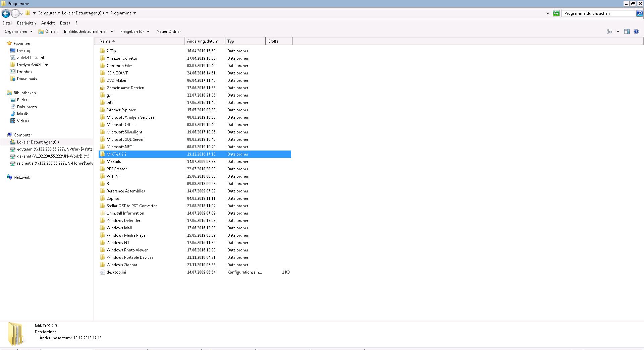Sort by Änderungsdatum column header
This screenshot has height=350, width=644.
tap(203, 41)
